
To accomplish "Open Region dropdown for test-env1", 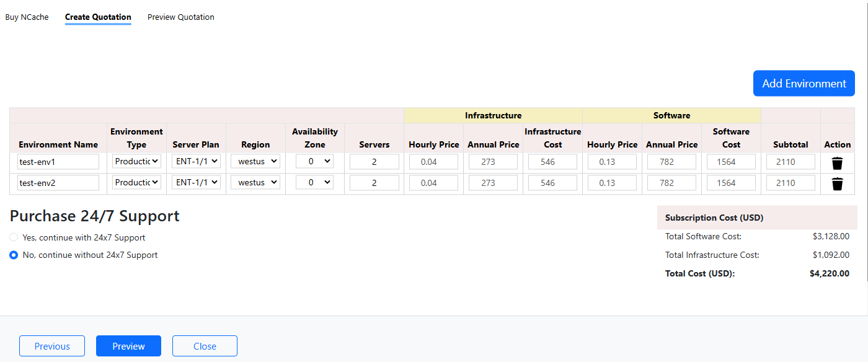I will pos(255,162).
